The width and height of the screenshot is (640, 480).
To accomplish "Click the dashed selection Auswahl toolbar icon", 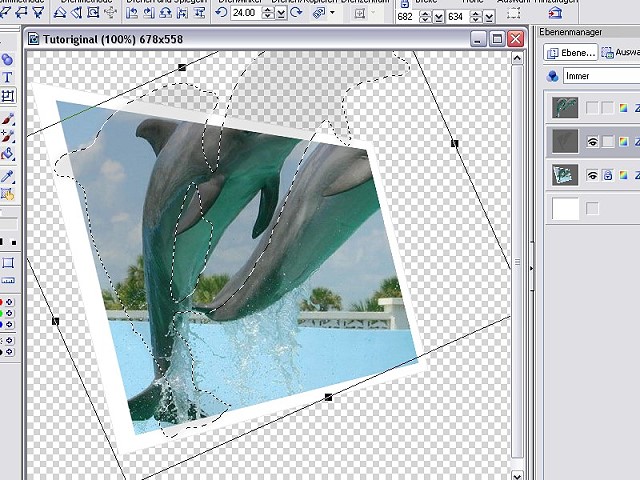I will pyautogui.click(x=513, y=13).
